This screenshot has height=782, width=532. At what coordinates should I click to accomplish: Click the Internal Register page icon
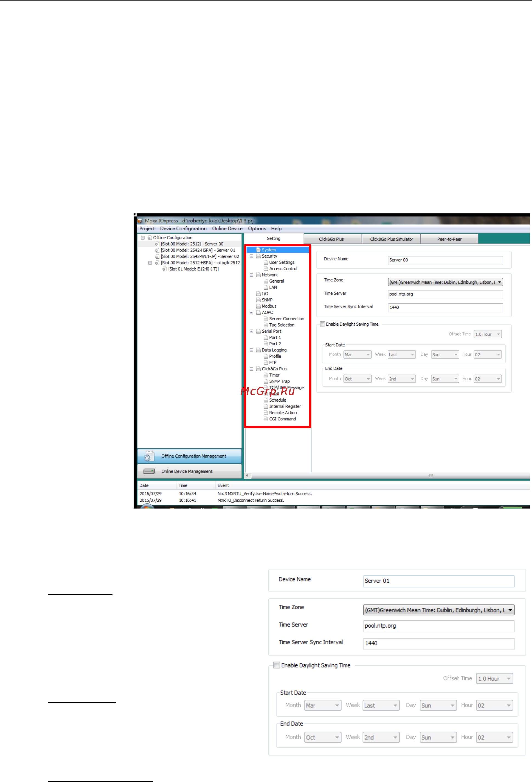coord(266,406)
